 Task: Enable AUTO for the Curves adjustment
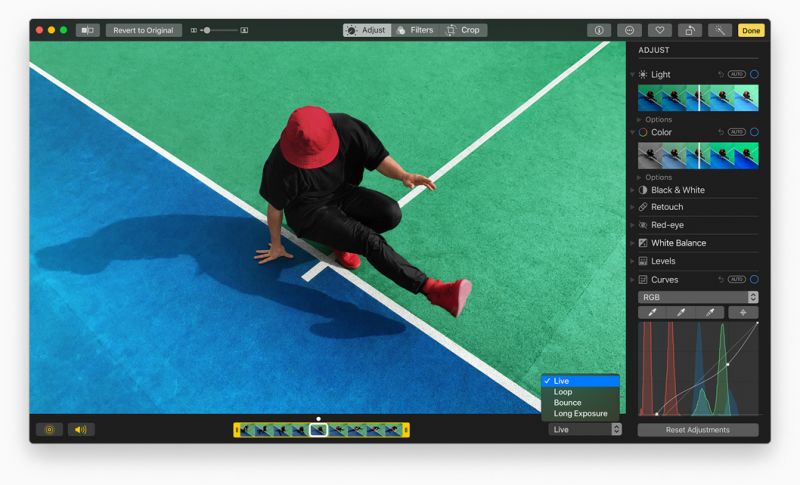[737, 279]
